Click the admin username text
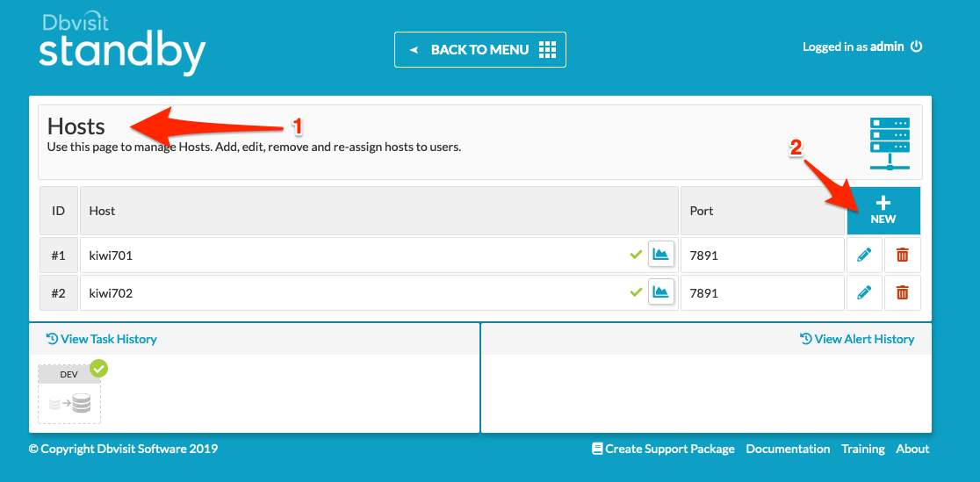Image resolution: width=980 pixels, height=482 pixels. point(887,47)
